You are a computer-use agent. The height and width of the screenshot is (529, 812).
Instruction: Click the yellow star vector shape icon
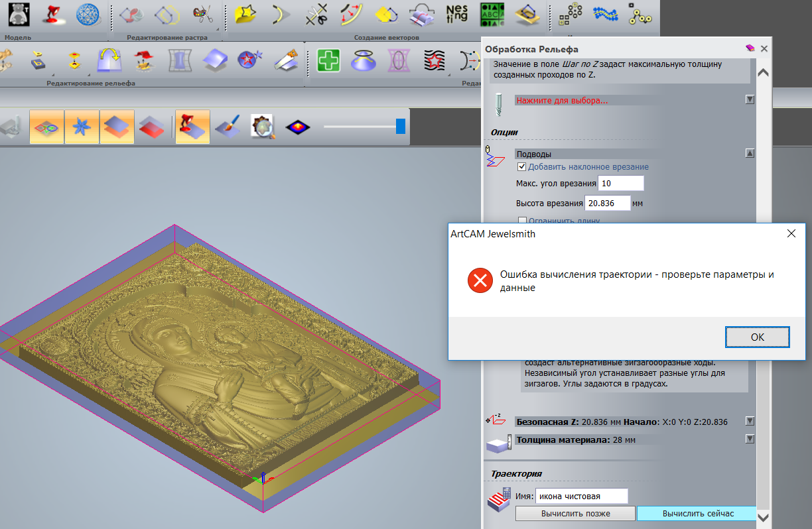click(x=246, y=15)
